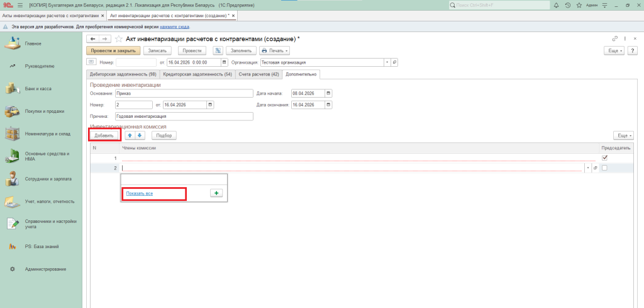Open favorites star in top bar

pyautogui.click(x=578, y=5)
